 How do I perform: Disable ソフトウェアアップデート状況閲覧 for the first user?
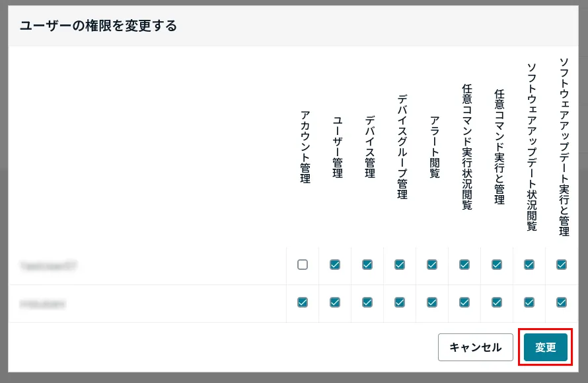tap(529, 265)
